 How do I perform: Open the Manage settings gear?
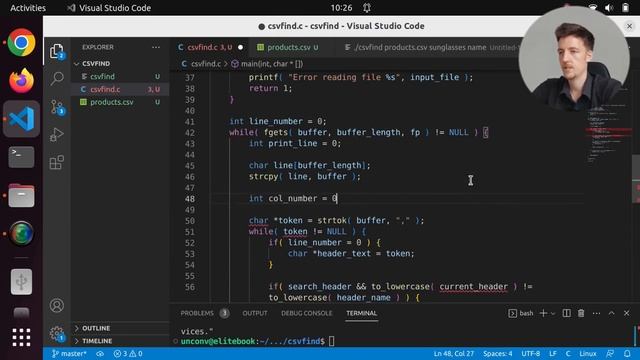57,333
